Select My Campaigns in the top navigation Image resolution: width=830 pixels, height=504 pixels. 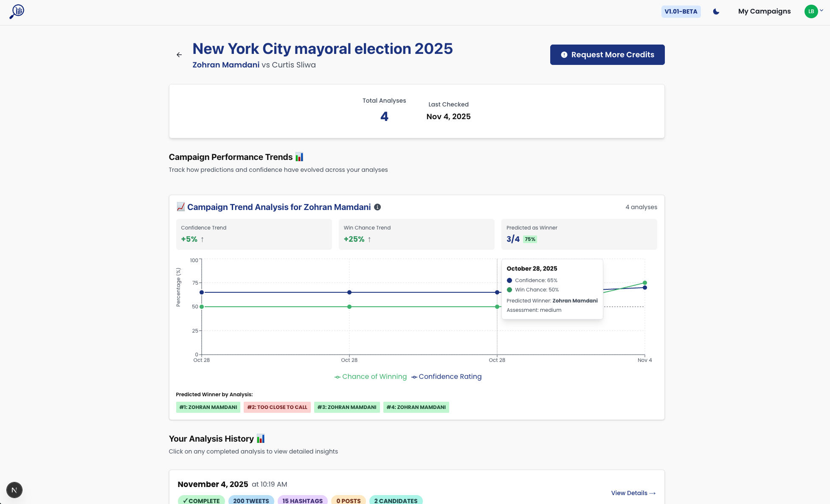coord(764,11)
